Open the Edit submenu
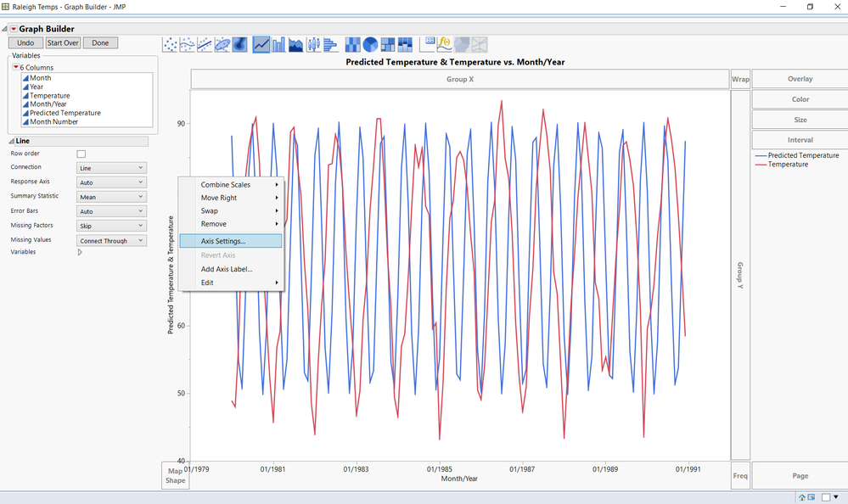The height and width of the screenshot is (504, 848). pos(231,283)
